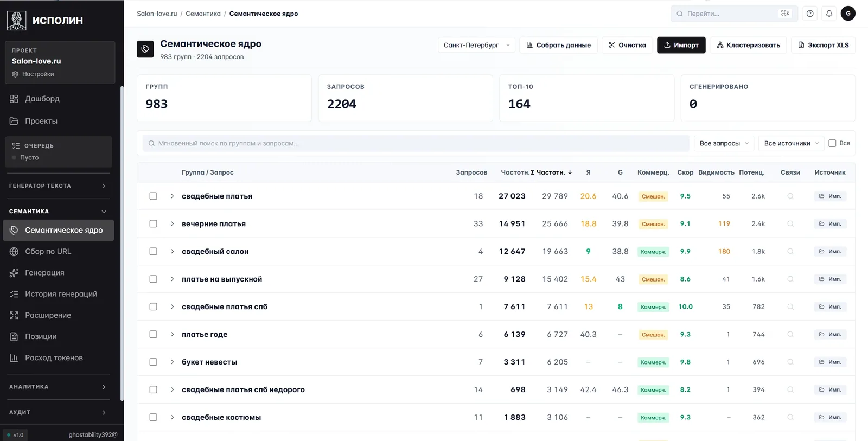
Task: Click search icon in свадебные платья row
Action: [x=790, y=196]
